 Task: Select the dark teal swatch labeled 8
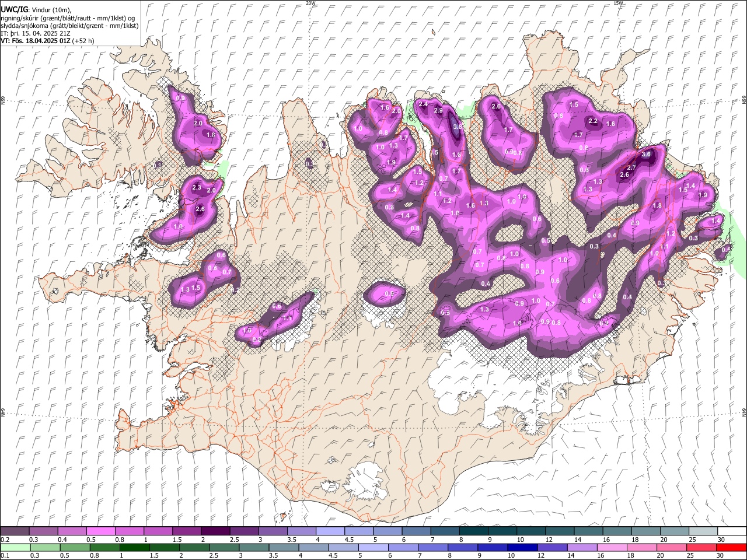[473, 531]
